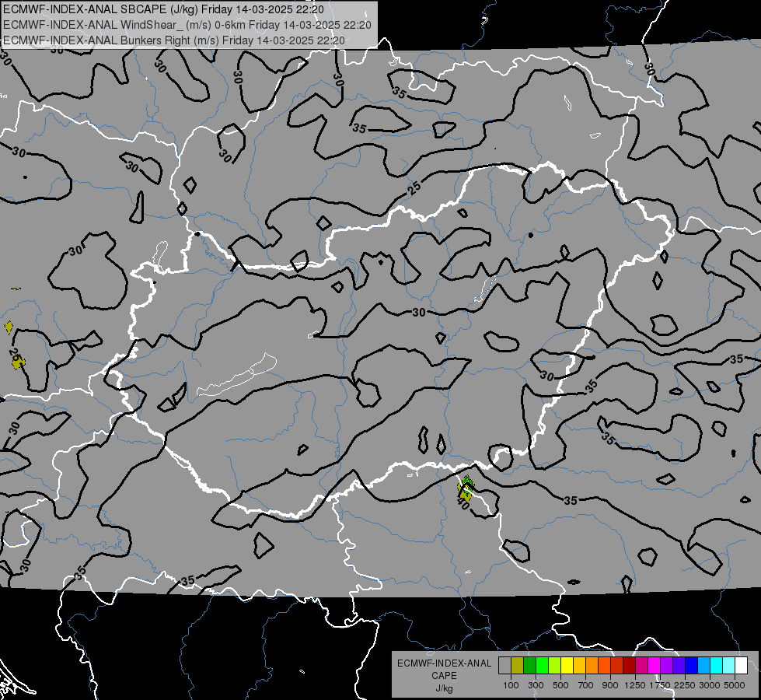Click the 300 legend value
This screenshot has width=761, height=700.
click(536, 685)
